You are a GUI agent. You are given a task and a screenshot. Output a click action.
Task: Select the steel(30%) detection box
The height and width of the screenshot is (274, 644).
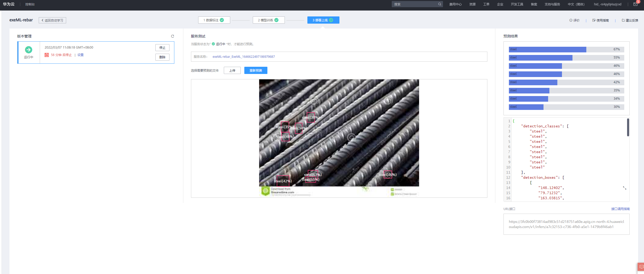tap(311, 117)
